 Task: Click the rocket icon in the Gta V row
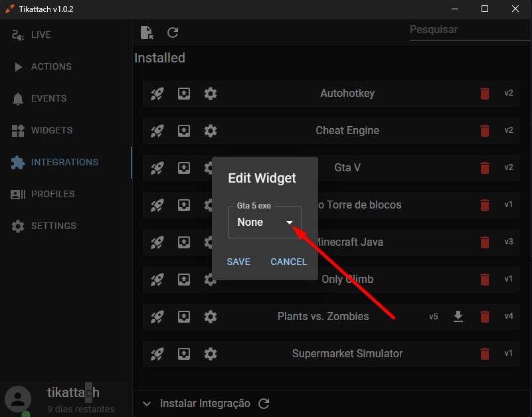(x=157, y=167)
